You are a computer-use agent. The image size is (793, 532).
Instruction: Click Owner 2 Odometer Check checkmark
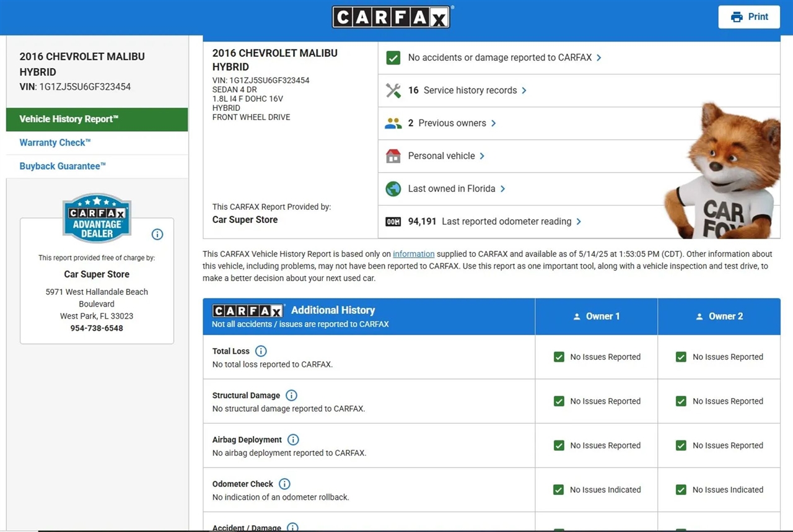point(681,489)
